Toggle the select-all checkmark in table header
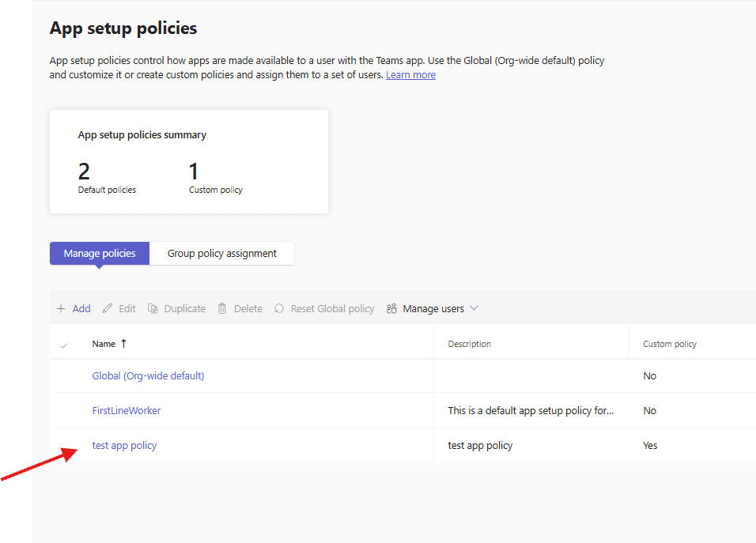The width and height of the screenshot is (756, 543). 64,345
